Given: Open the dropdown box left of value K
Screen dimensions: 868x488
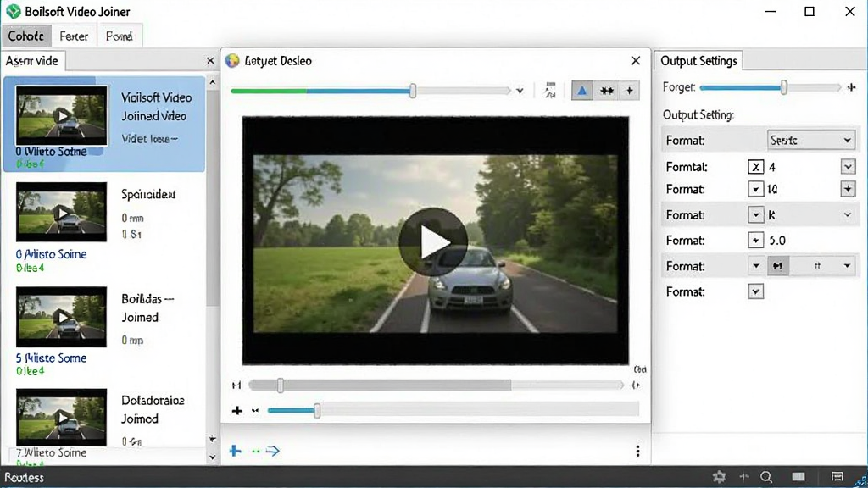Looking at the screenshot, I should (x=755, y=214).
